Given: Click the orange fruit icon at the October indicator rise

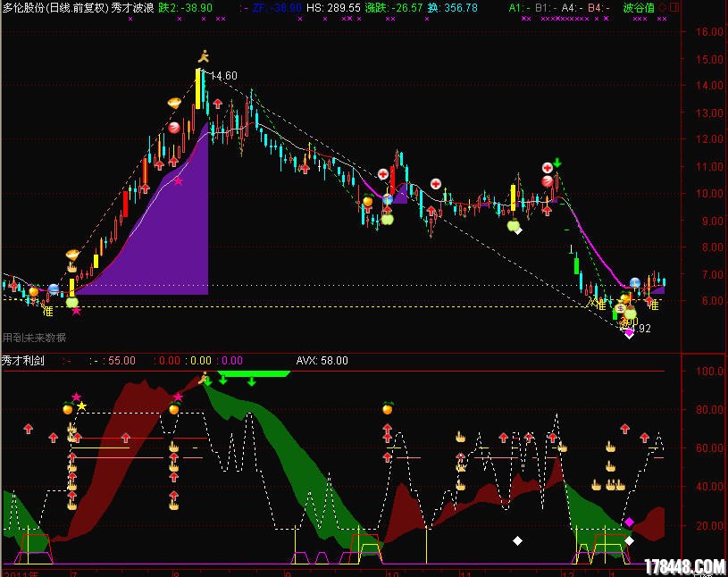Looking at the screenshot, I should click(x=389, y=407).
